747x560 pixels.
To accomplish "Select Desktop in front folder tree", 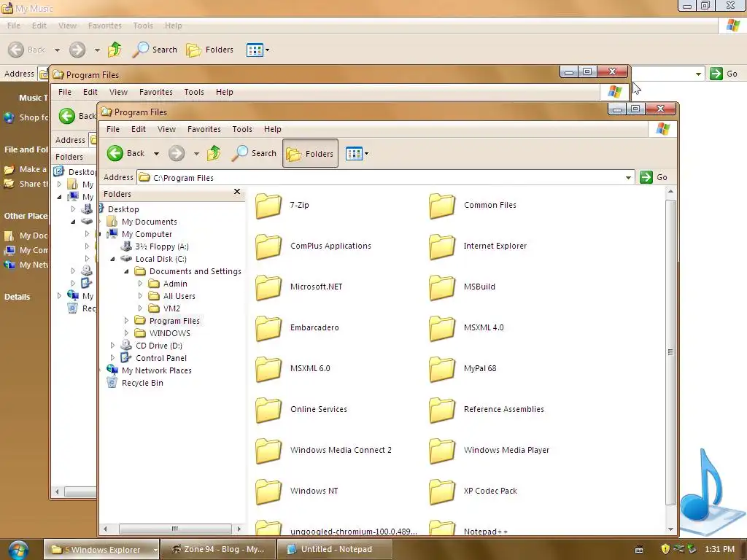I will 123,209.
